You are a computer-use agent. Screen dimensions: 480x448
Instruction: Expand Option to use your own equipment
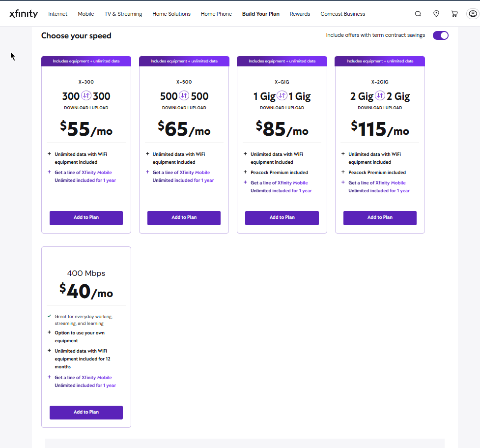(x=49, y=332)
